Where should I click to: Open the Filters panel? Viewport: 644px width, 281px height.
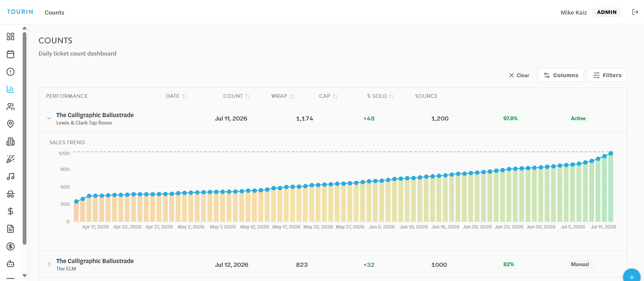(607, 75)
